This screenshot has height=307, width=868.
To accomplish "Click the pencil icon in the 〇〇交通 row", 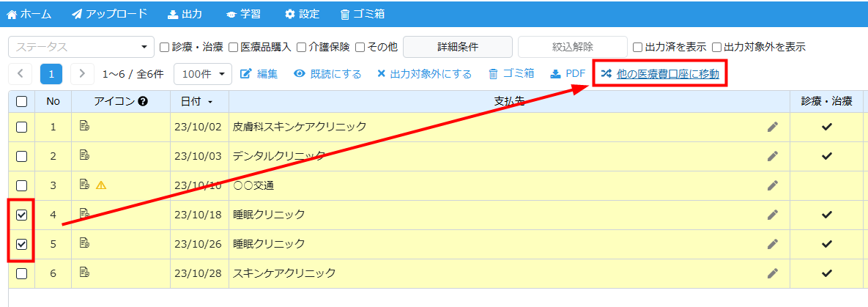I will coord(772,185).
